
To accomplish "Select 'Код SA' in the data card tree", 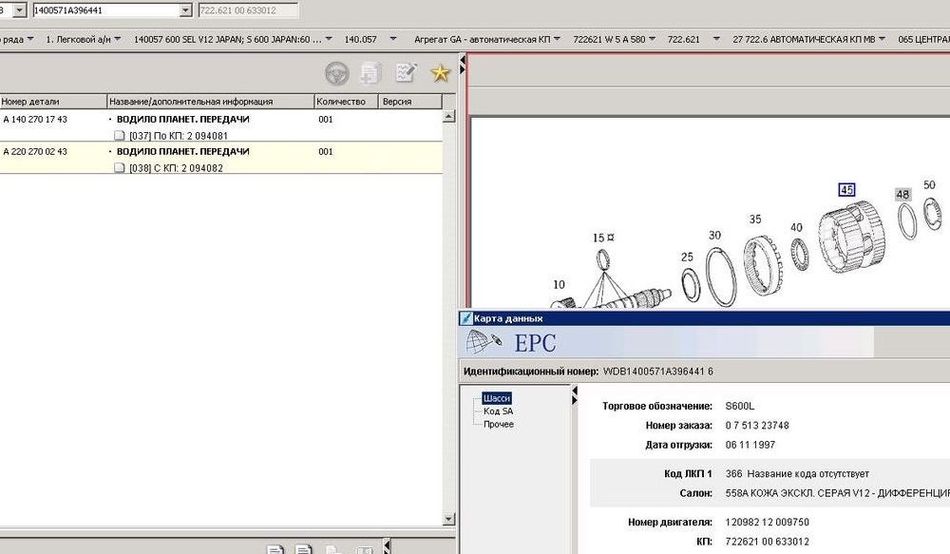I will [498, 411].
